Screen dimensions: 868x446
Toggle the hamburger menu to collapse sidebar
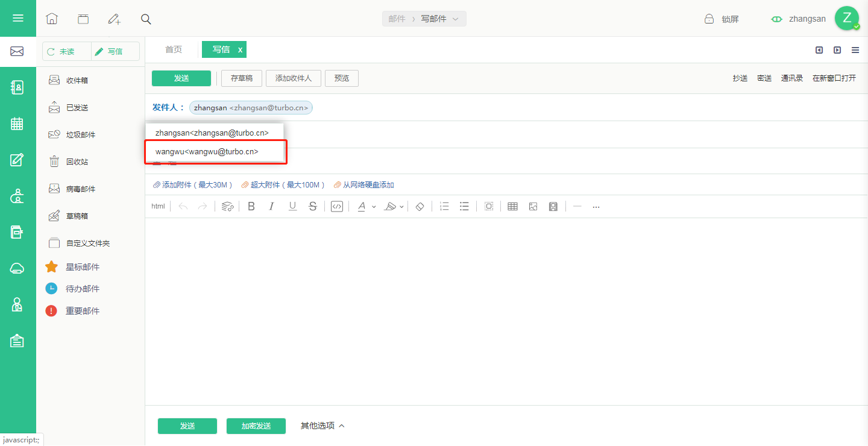pos(18,18)
